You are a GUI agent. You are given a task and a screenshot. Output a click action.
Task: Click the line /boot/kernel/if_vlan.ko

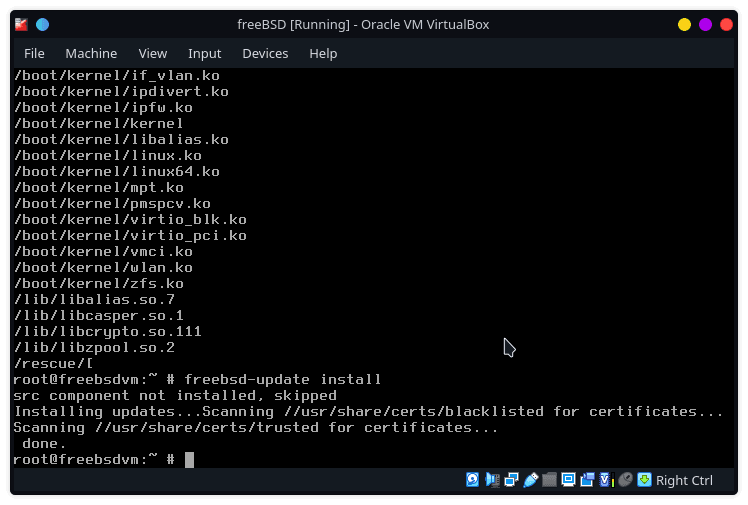tap(117, 75)
